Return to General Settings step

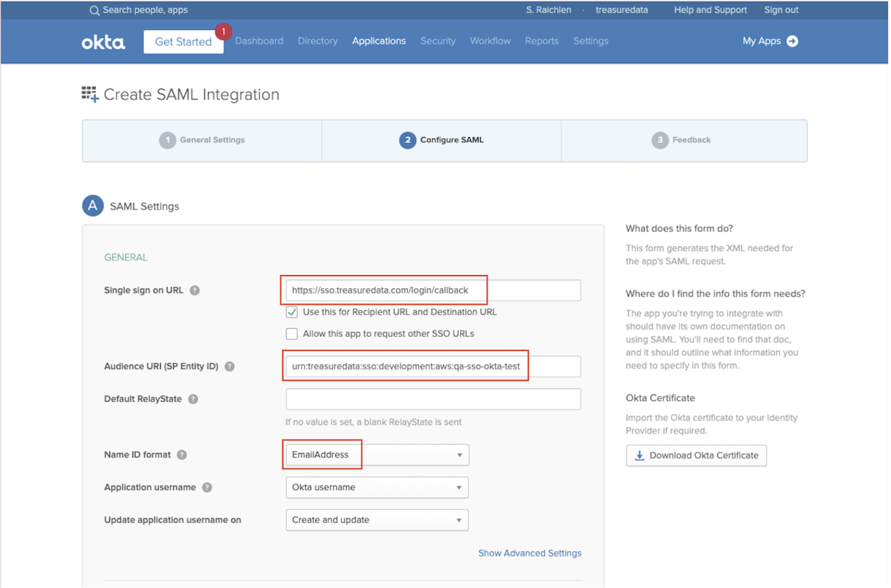[x=202, y=140]
